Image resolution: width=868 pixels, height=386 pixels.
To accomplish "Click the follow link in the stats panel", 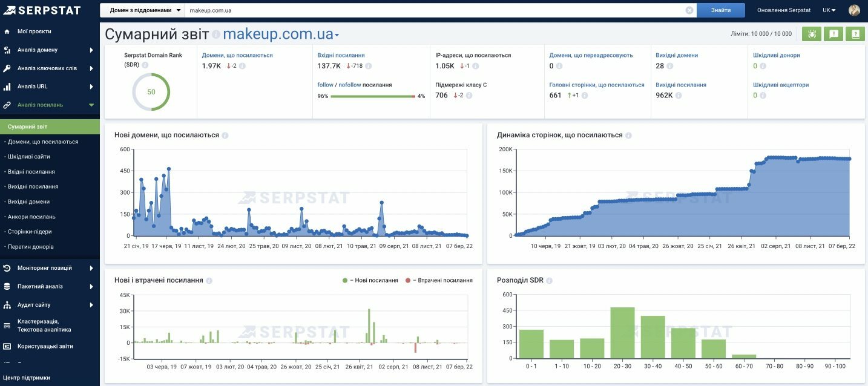I will coord(326,85).
